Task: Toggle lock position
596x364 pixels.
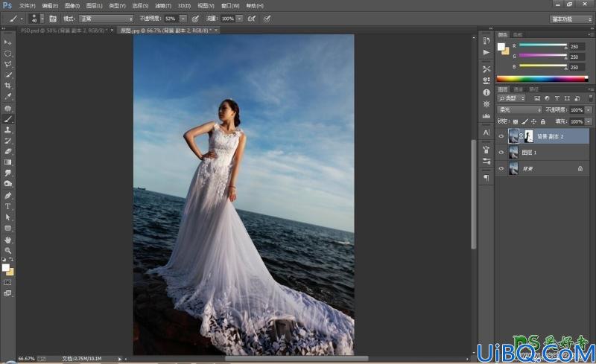Action: click(x=533, y=121)
